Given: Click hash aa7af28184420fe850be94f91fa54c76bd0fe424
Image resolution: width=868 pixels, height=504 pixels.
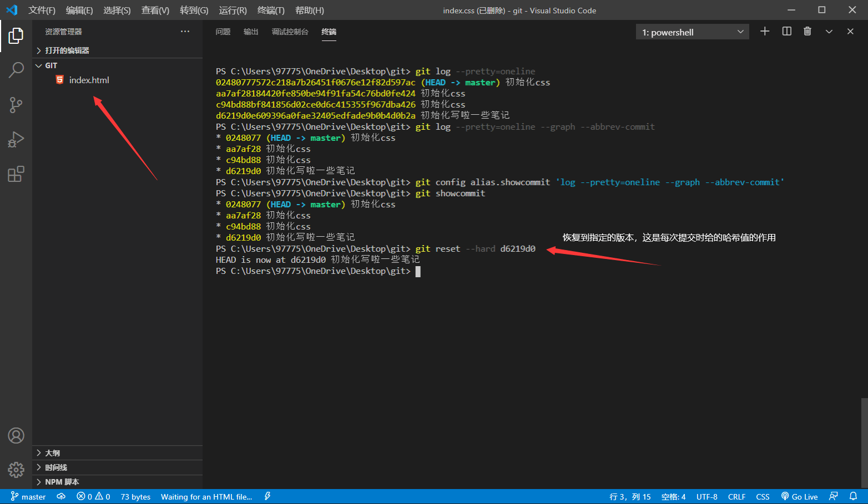Looking at the screenshot, I should click(x=316, y=94).
